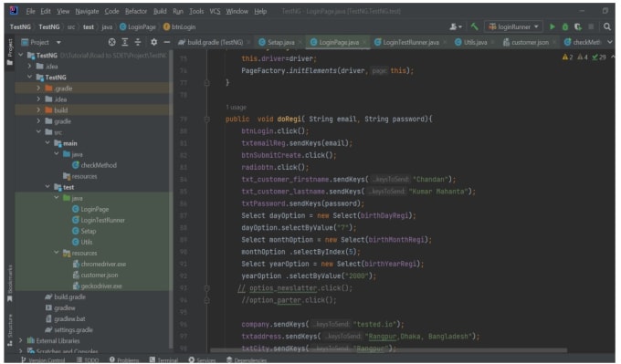Open the TODO tool window
The height and width of the screenshot is (364, 621).
click(x=88, y=359)
